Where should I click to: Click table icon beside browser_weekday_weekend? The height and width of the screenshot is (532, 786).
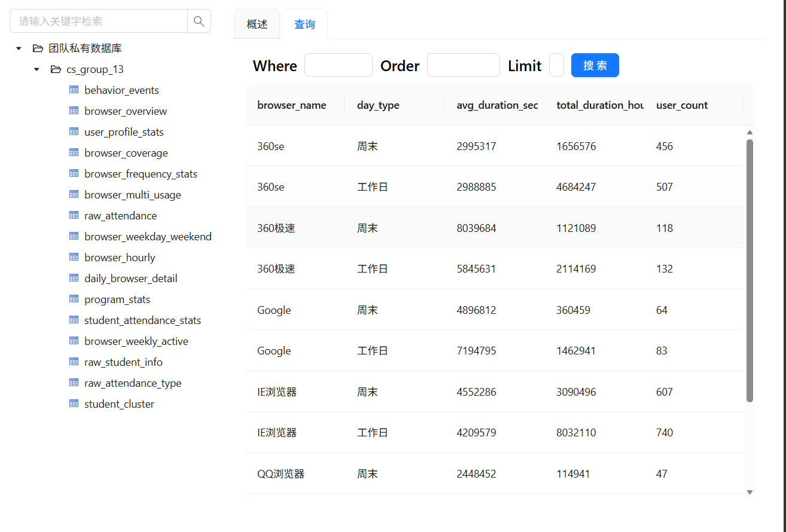click(x=74, y=236)
